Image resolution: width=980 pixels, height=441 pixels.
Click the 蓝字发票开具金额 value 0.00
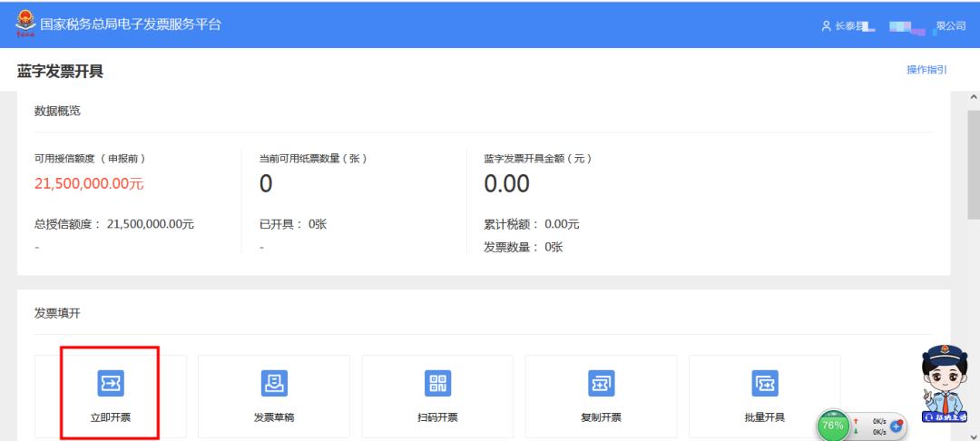click(506, 184)
